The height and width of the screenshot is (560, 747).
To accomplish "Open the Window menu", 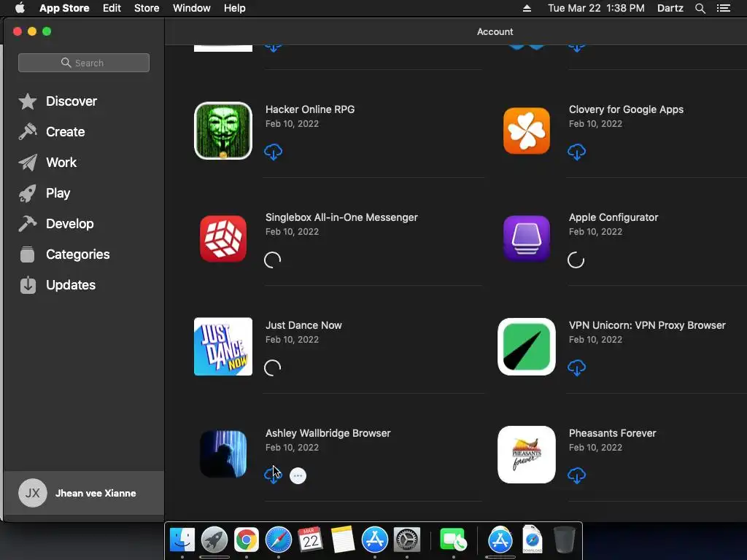I will [192, 8].
